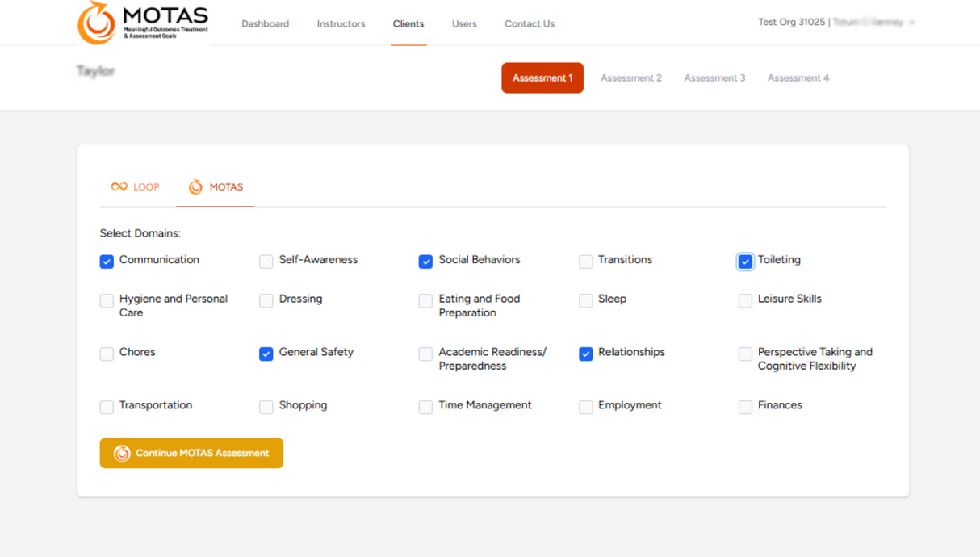Select the Time Management checkbox
The width and height of the screenshot is (980, 557).
point(425,407)
